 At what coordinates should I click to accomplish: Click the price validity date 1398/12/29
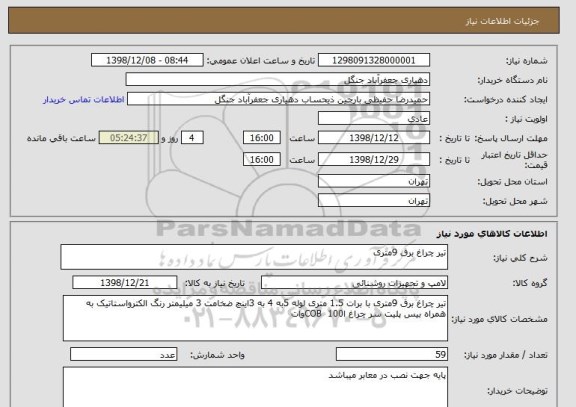click(374, 159)
